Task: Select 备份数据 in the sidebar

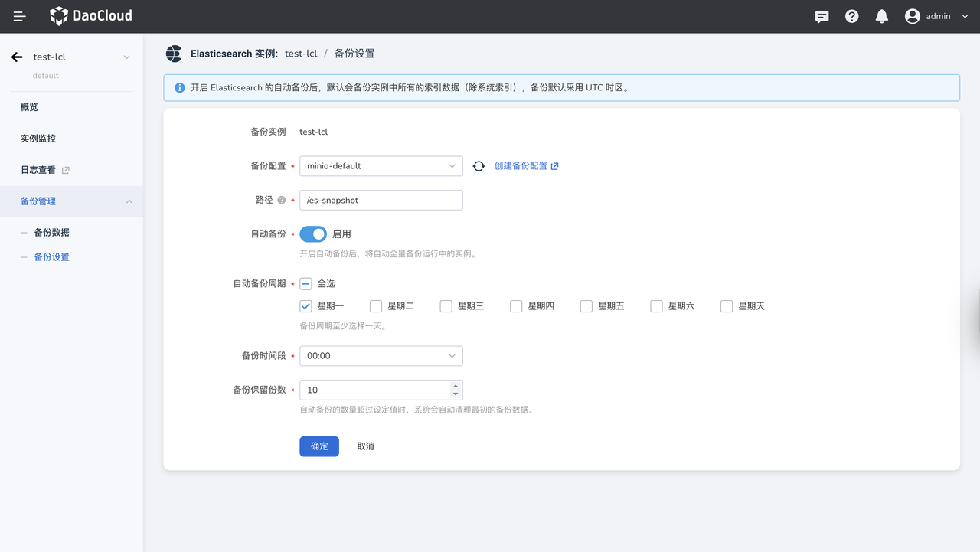Action: [51, 233]
